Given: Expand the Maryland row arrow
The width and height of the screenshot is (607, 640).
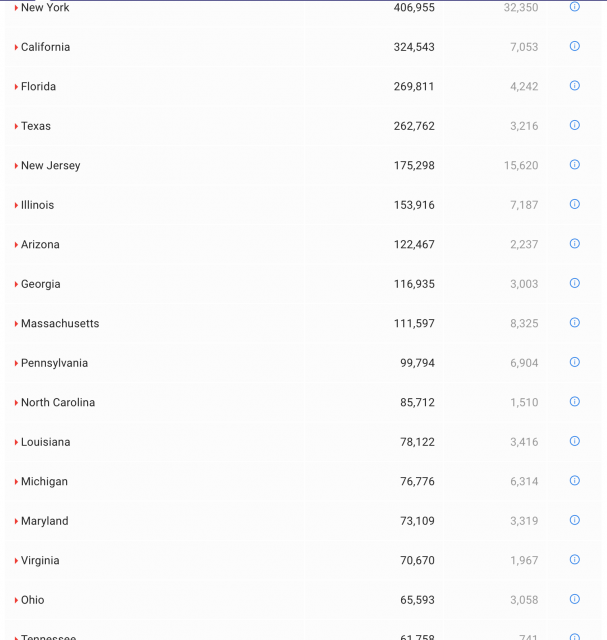Looking at the screenshot, I should click(17, 521).
